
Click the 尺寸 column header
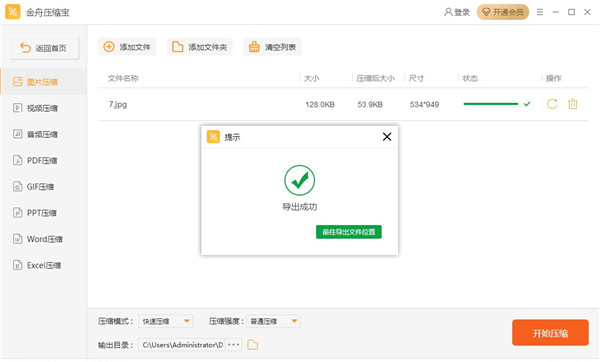point(416,78)
